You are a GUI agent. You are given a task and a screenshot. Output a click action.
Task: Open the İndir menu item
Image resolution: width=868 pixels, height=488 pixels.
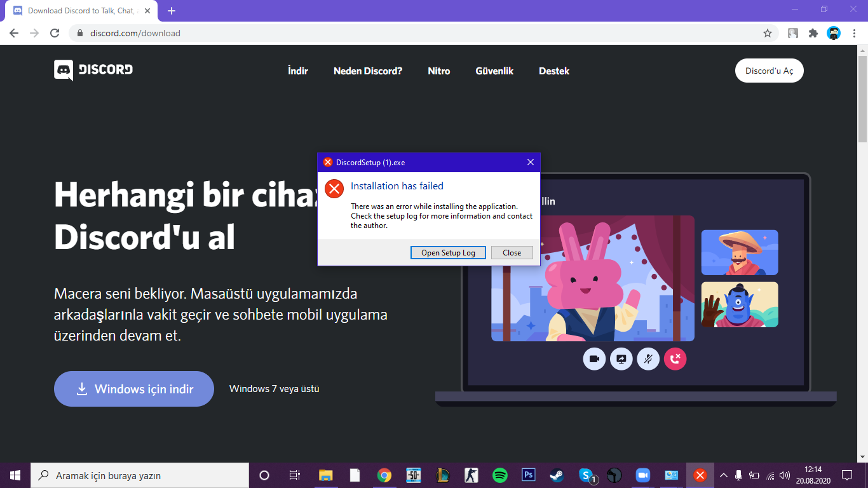point(298,71)
